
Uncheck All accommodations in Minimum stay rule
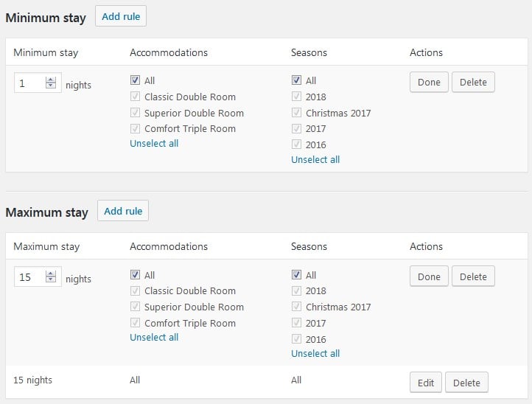[135, 80]
